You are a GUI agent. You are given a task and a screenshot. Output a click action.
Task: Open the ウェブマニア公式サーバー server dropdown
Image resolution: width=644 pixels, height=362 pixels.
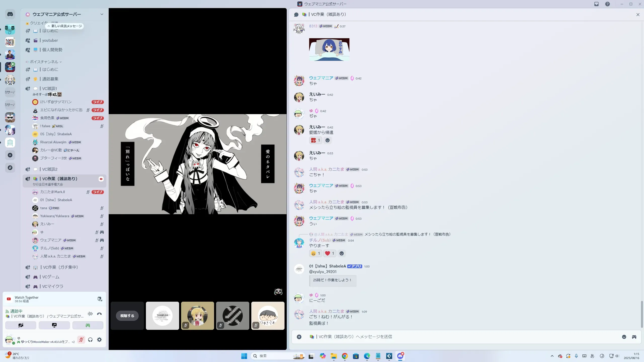click(x=102, y=14)
